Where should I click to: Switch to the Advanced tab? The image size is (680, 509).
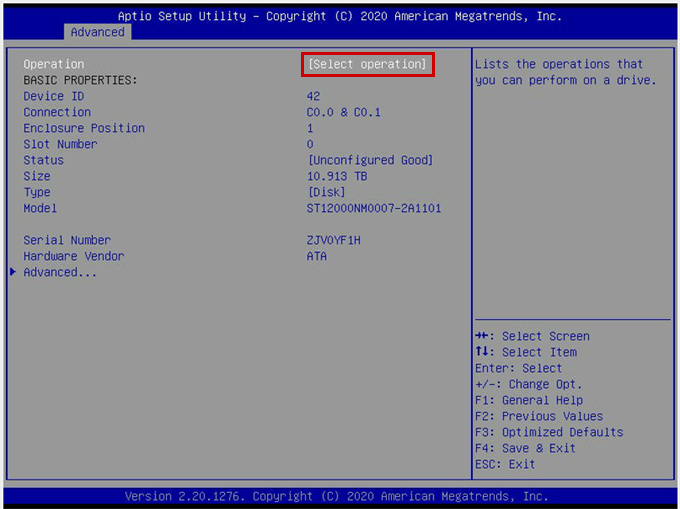click(x=98, y=32)
